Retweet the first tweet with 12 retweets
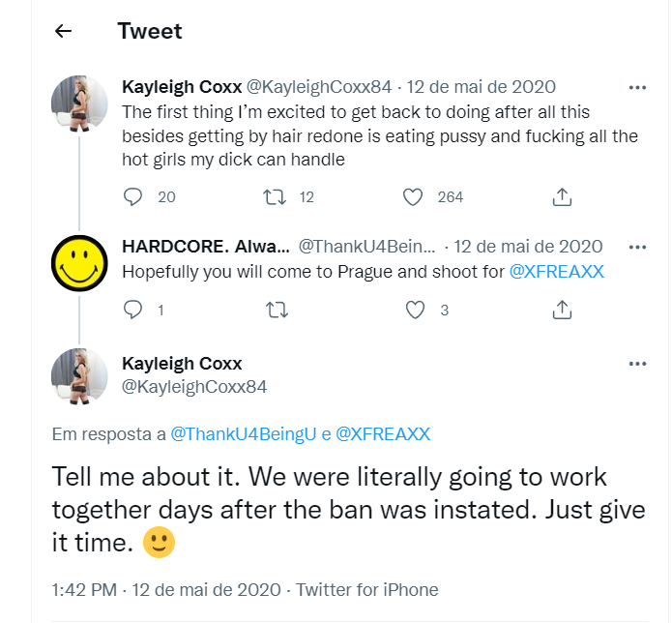The height and width of the screenshot is (623, 672). 275,196
